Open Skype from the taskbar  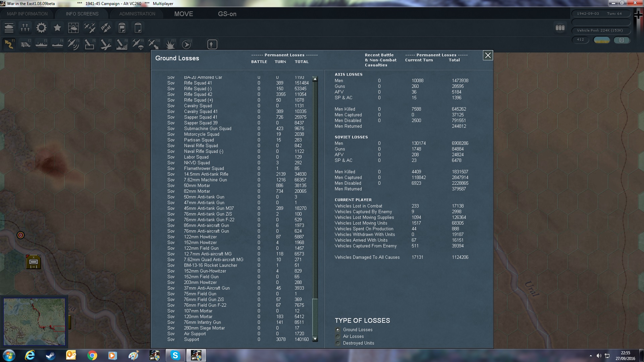(175, 355)
